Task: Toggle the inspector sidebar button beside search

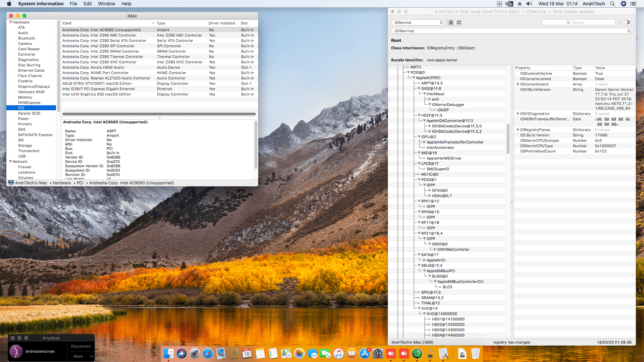Action: point(628,22)
